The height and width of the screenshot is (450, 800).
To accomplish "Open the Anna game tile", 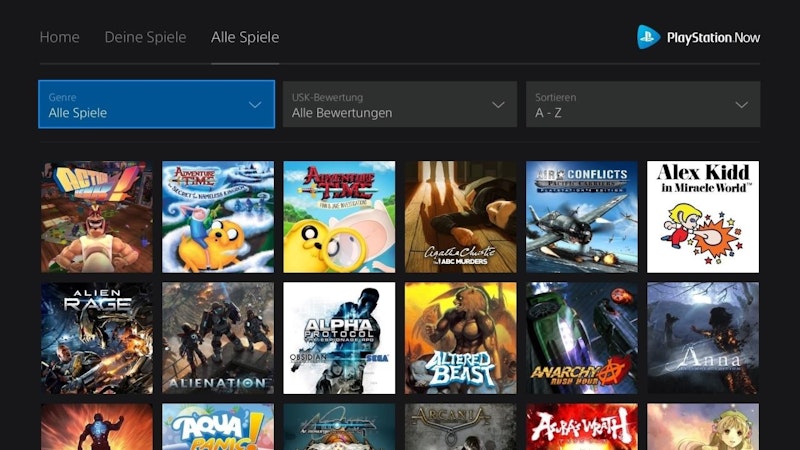I will point(703,338).
